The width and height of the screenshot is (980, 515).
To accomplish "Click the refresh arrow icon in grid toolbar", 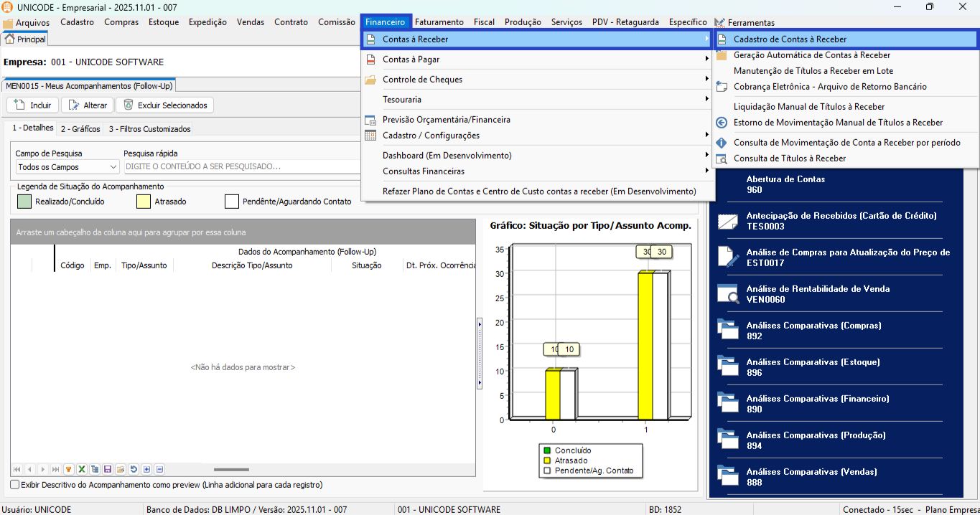I will pyautogui.click(x=134, y=469).
